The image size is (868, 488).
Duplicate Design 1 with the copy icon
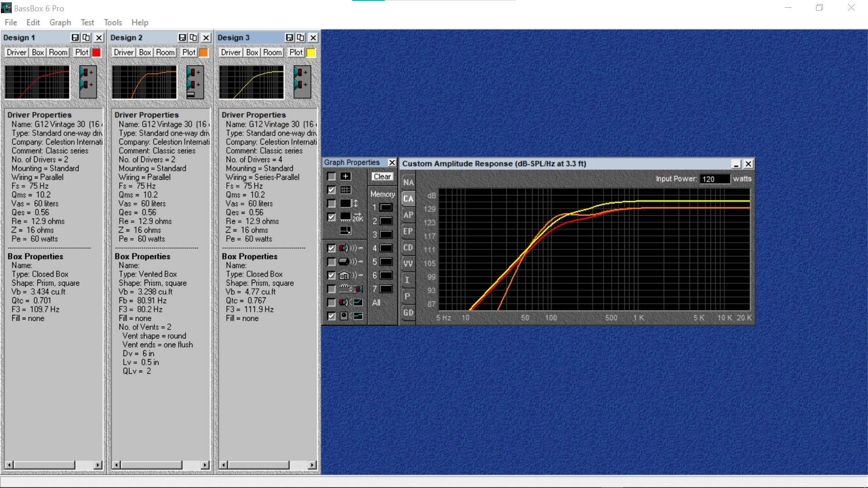click(86, 38)
